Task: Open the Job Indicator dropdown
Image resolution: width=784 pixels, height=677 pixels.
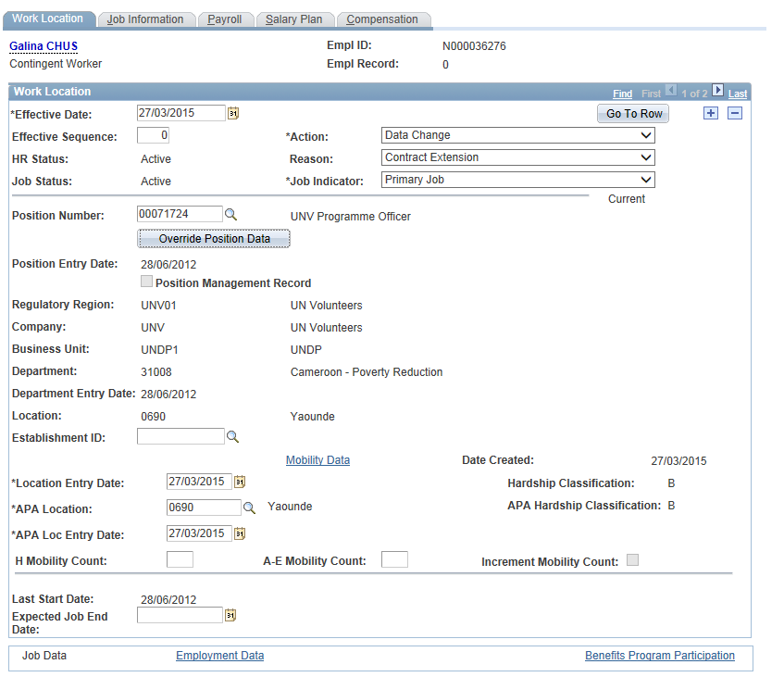Action: coord(518,180)
